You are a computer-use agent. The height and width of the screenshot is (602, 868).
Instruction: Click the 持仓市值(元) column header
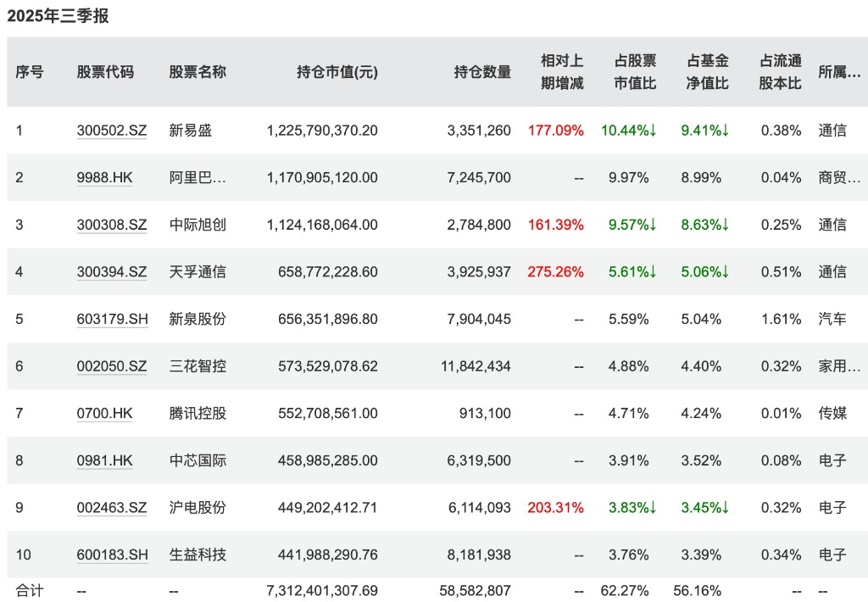pos(337,72)
